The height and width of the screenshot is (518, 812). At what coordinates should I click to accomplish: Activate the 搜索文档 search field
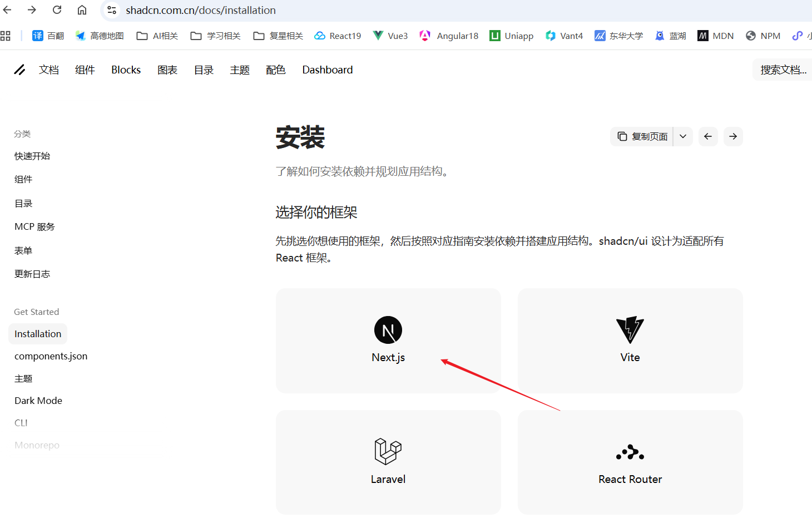coord(783,69)
